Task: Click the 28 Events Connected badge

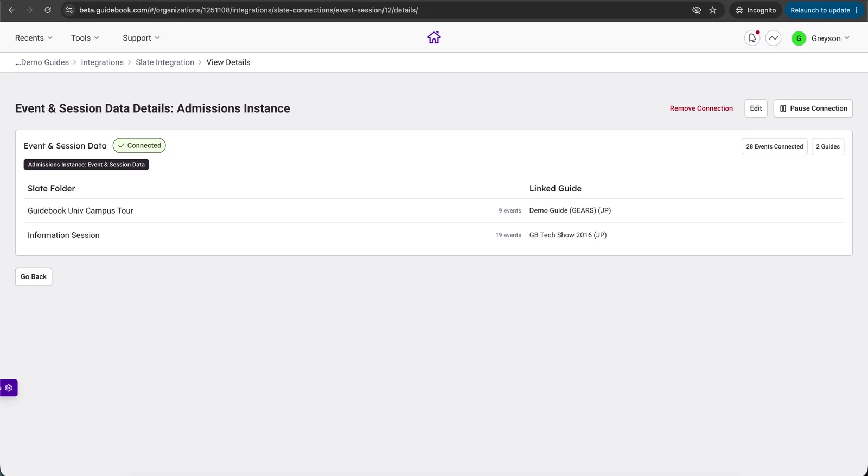Action: (774, 146)
